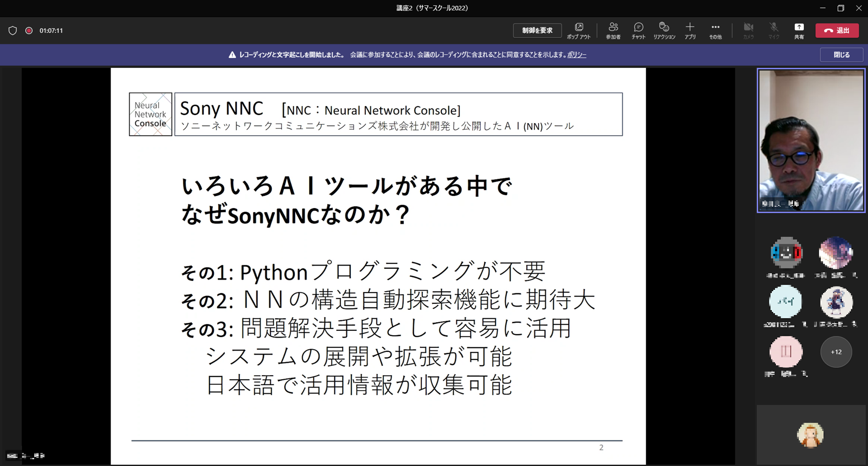Click the presenter name label at bottom-left
868x466 pixels.
coord(26,456)
